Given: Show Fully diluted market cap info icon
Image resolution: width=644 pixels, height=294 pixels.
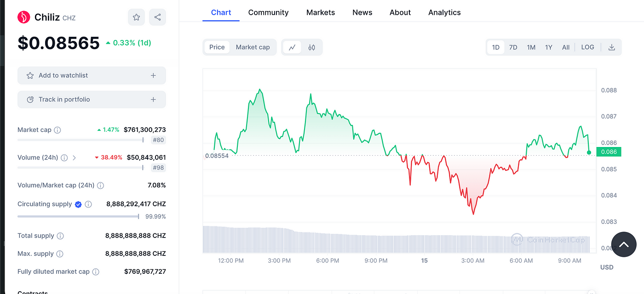Looking at the screenshot, I should 96,272.
